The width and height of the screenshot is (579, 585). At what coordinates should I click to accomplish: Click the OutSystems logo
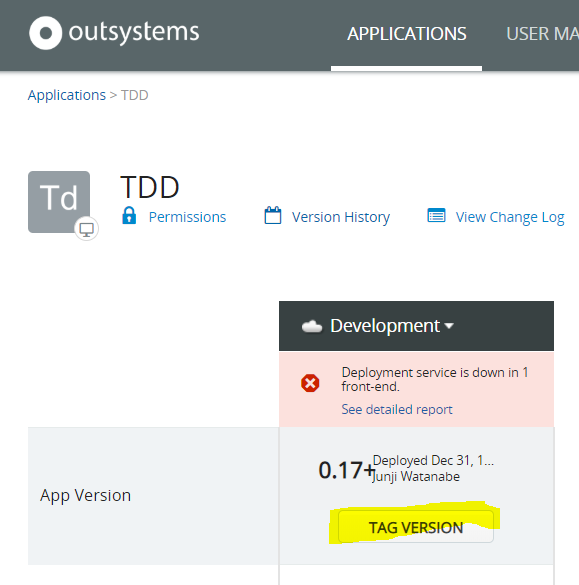[x=114, y=33]
